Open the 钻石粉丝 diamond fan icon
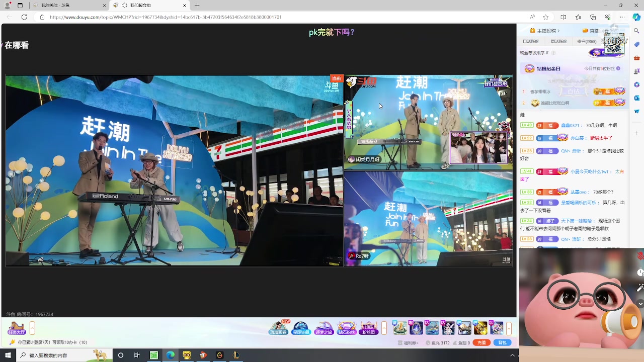Screen dimensions: 644x362 [x=346, y=328]
